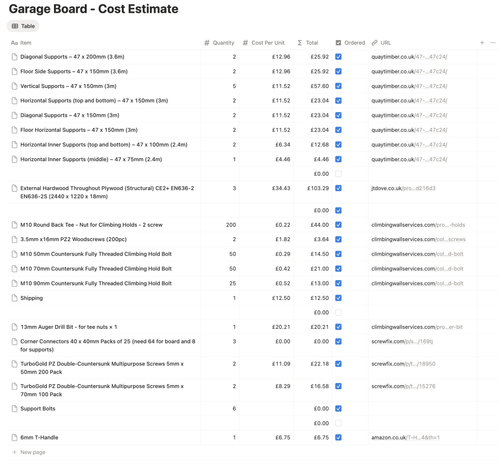Open climbingwallservices.com link for M10 Round Back Tee
Image resolution: width=500 pixels, height=464 pixels.
(x=418, y=225)
